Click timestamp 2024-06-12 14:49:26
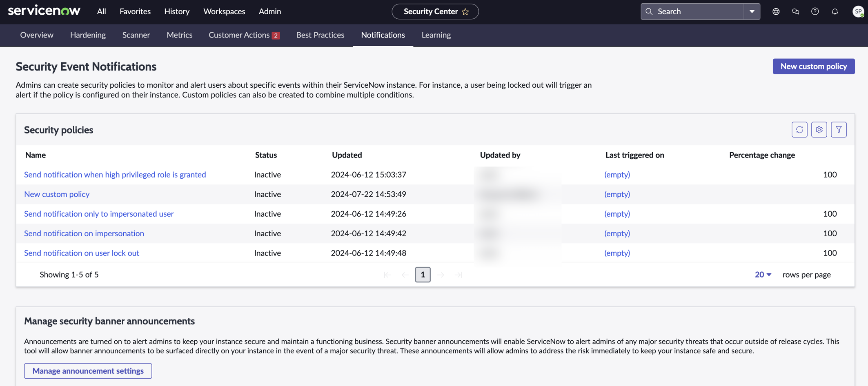The width and height of the screenshot is (868, 386). click(368, 214)
